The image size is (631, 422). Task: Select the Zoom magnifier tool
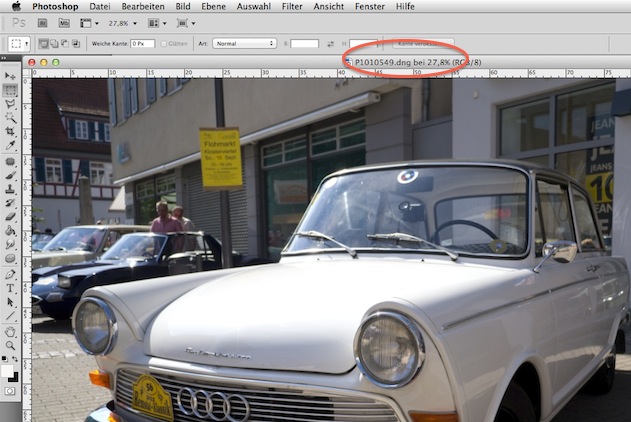tap(10, 345)
